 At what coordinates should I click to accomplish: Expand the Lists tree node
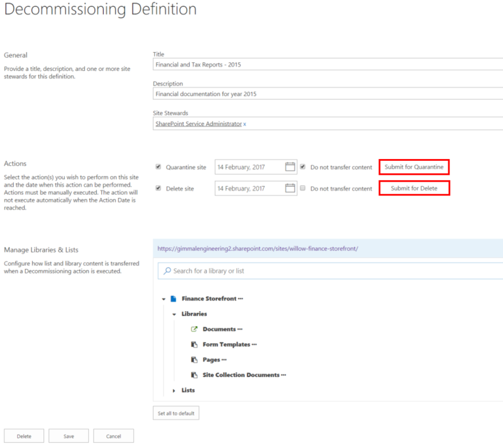click(174, 390)
